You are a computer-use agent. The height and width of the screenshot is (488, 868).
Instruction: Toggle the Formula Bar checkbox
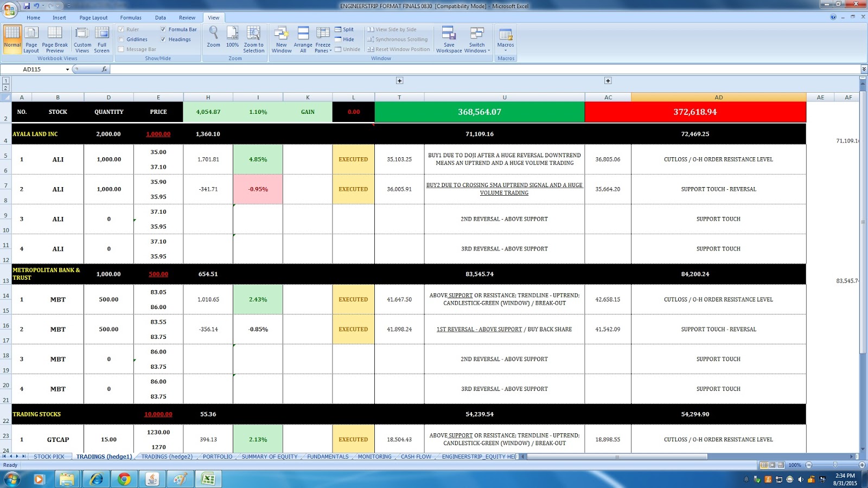(163, 29)
